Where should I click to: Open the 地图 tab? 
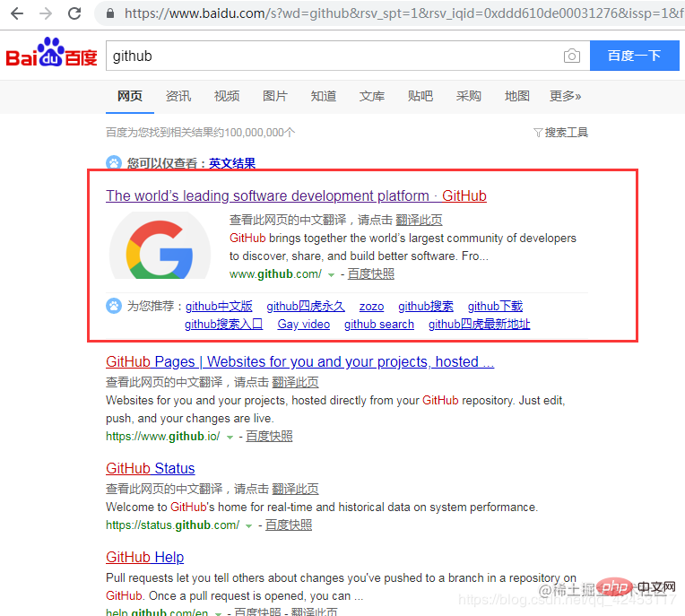pyautogui.click(x=517, y=96)
